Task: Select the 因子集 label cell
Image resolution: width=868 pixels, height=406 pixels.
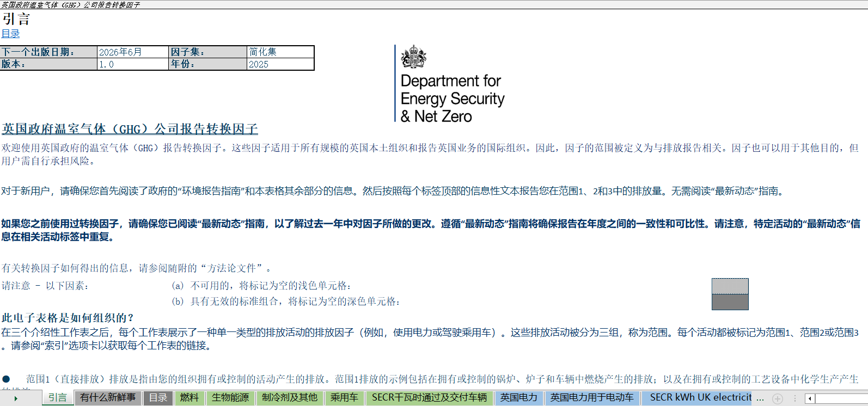Action: tap(208, 52)
